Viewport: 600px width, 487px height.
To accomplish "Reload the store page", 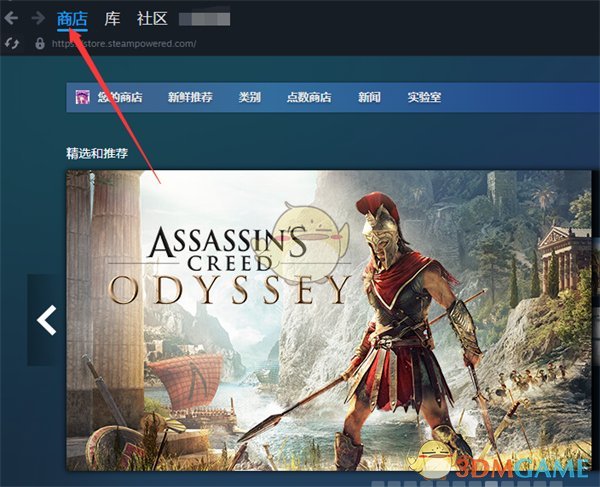I will point(11,43).
